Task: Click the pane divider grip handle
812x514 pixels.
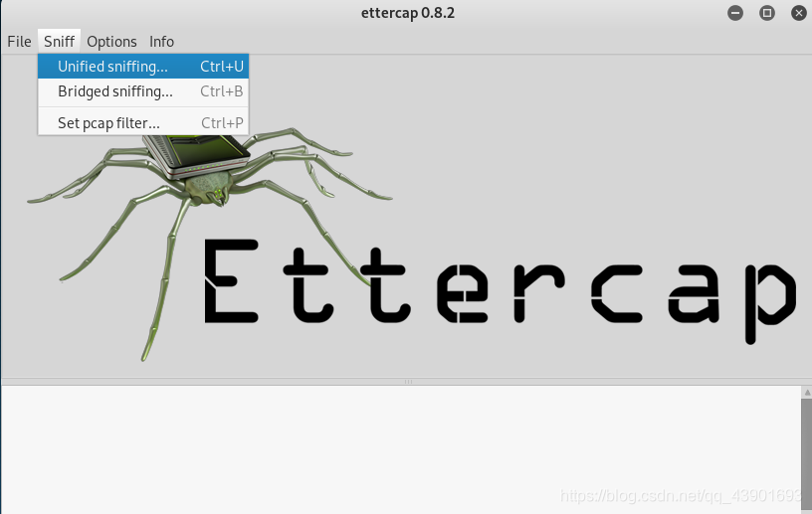Action: 408,382
